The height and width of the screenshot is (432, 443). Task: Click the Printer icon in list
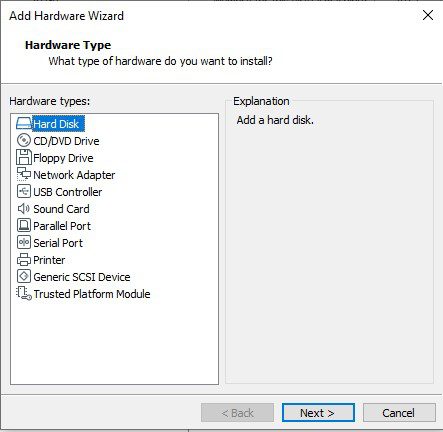pyautogui.click(x=24, y=260)
